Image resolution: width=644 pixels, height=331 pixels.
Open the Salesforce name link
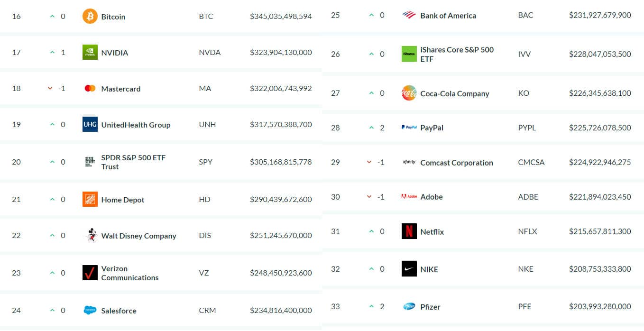pyautogui.click(x=119, y=311)
